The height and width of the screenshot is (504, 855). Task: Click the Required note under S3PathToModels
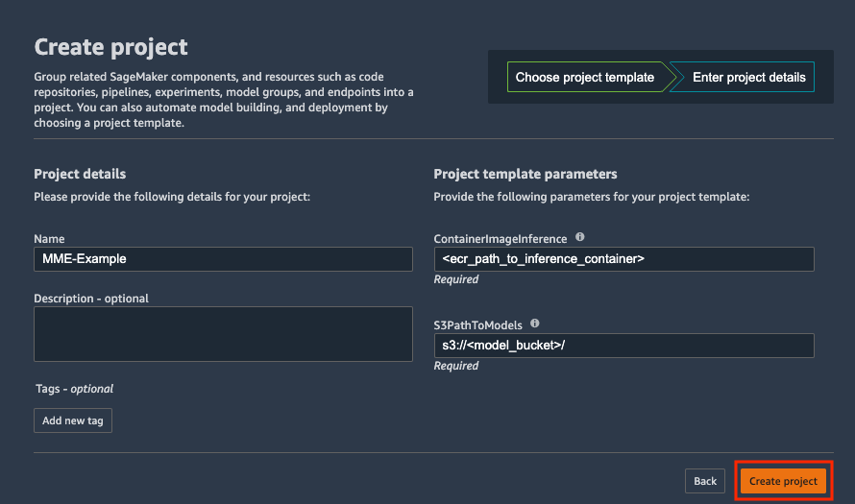click(456, 366)
